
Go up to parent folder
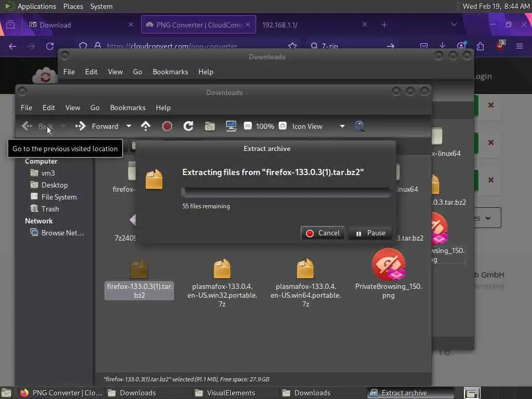tap(145, 126)
